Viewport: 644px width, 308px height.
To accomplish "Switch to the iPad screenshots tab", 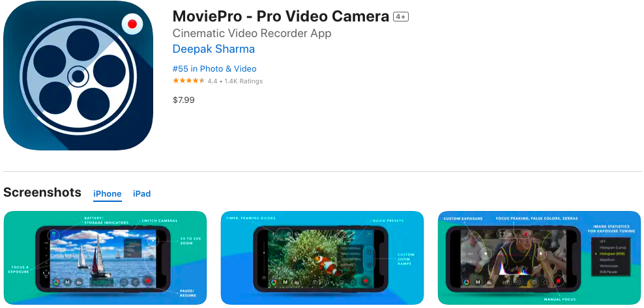I will [141, 193].
